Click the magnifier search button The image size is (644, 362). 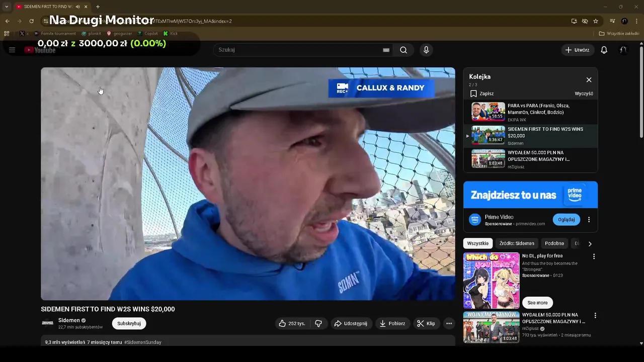[404, 50]
